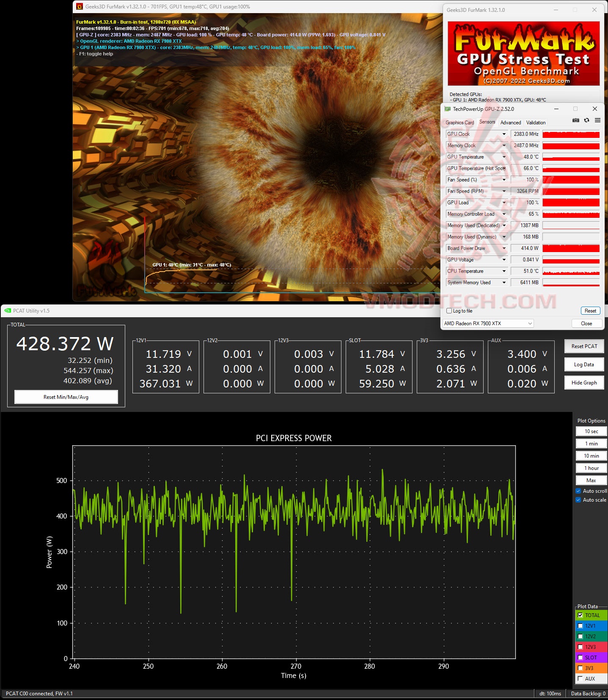Open GPU Voltage sensor dropdown arrow
The image size is (608, 700).
pyautogui.click(x=504, y=260)
